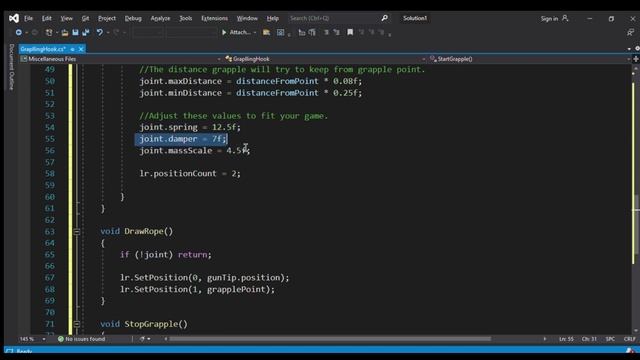Click the search magnifier icon
The image size is (640, 360).
384,18
